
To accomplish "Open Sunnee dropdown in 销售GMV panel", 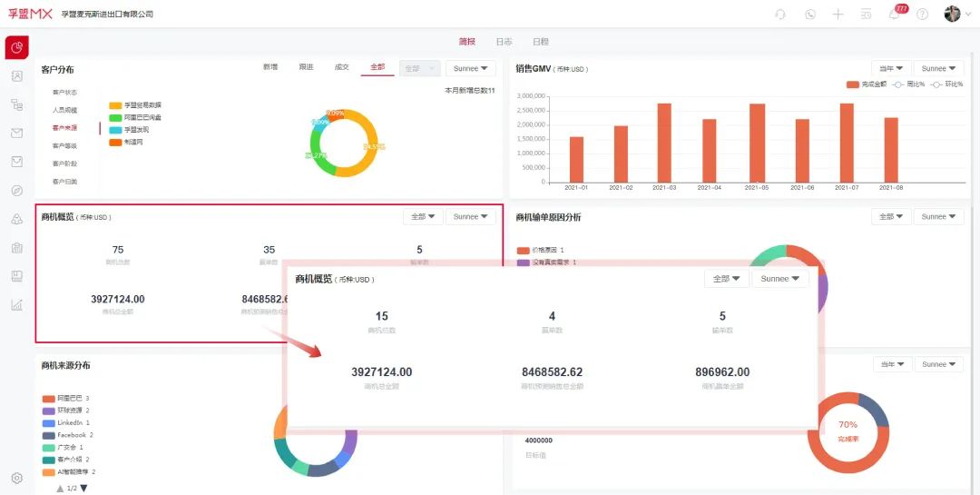I will point(939,68).
